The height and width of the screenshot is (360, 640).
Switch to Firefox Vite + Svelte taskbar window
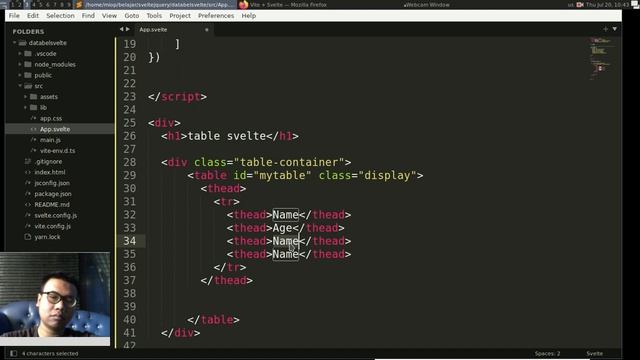(x=288, y=4)
